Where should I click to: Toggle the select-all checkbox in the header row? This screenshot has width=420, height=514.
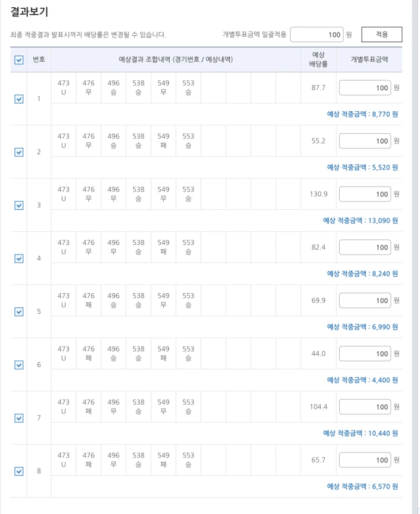18,60
